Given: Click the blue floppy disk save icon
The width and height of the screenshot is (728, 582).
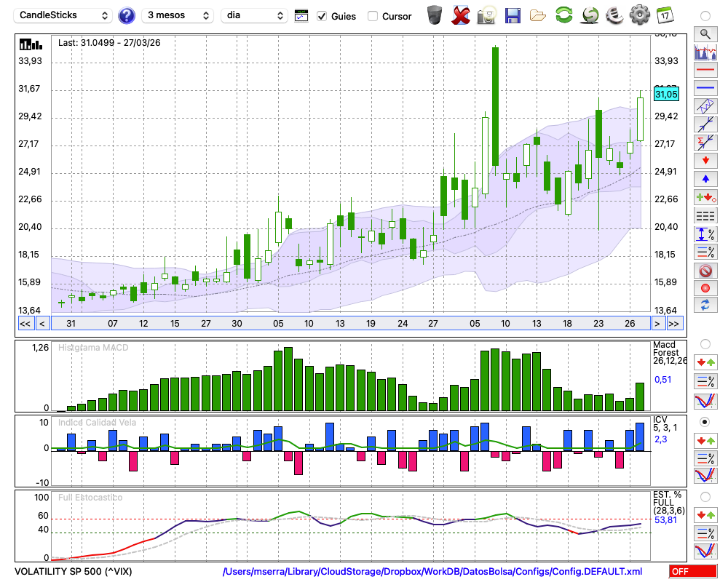Looking at the screenshot, I should click(x=513, y=15).
